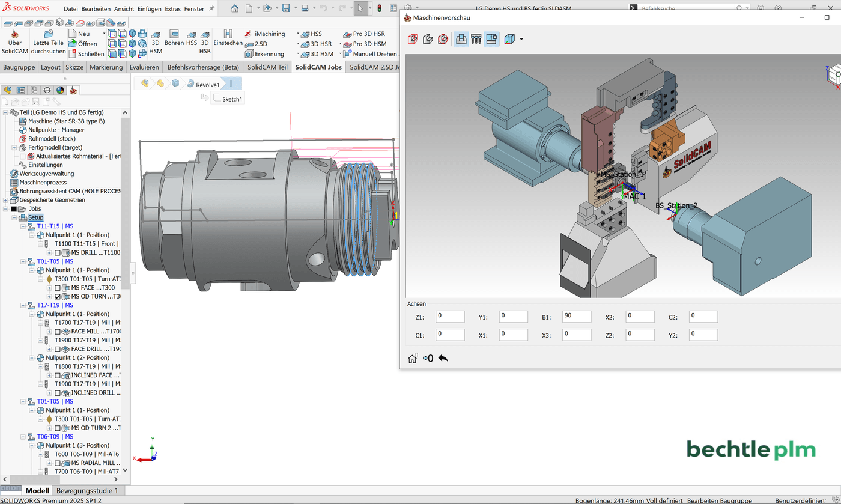Switch to the SolidCAM Jobs tab
The width and height of the screenshot is (841, 504).
coord(318,67)
